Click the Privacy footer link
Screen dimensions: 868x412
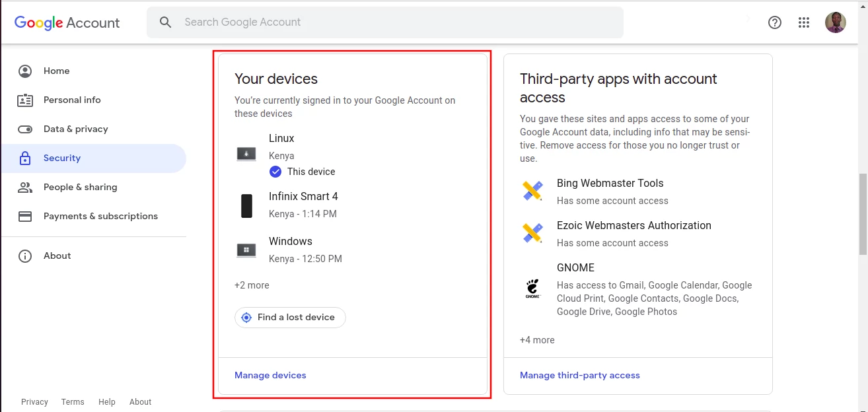(x=34, y=401)
